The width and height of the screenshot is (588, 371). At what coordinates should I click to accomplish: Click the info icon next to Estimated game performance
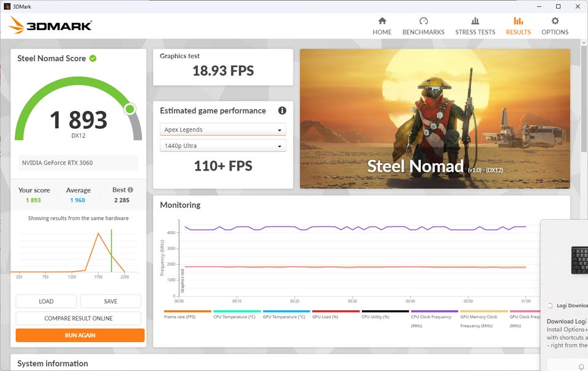282,110
